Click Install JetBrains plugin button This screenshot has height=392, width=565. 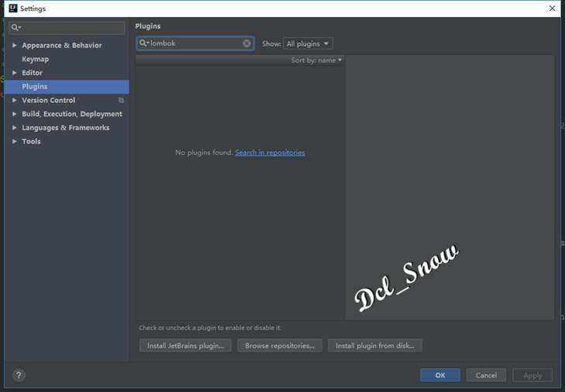(185, 346)
